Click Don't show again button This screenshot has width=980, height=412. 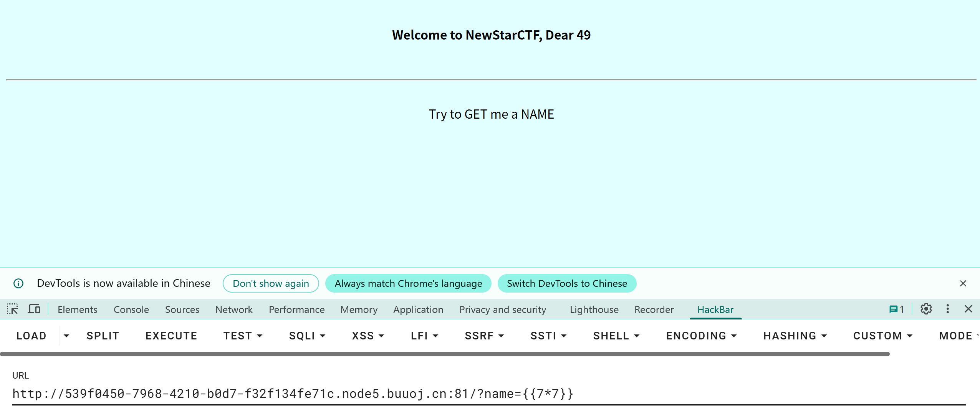pos(271,283)
